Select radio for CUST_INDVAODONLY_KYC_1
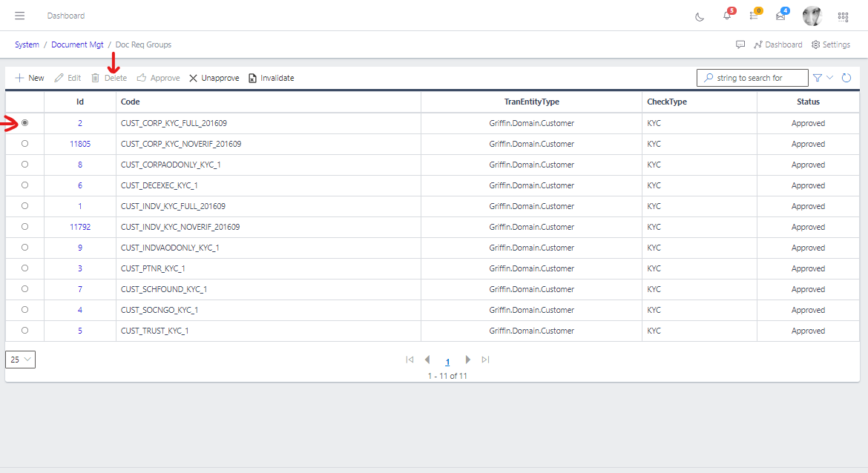This screenshot has height=473, width=868. coord(25,248)
